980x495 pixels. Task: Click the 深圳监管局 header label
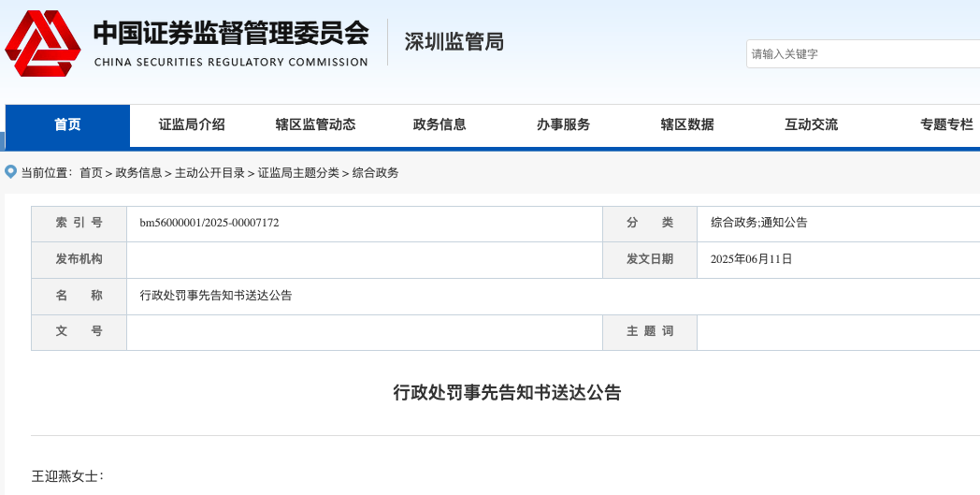454,42
